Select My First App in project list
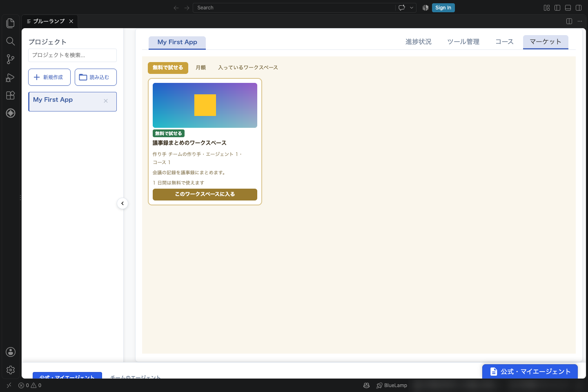 click(72, 102)
